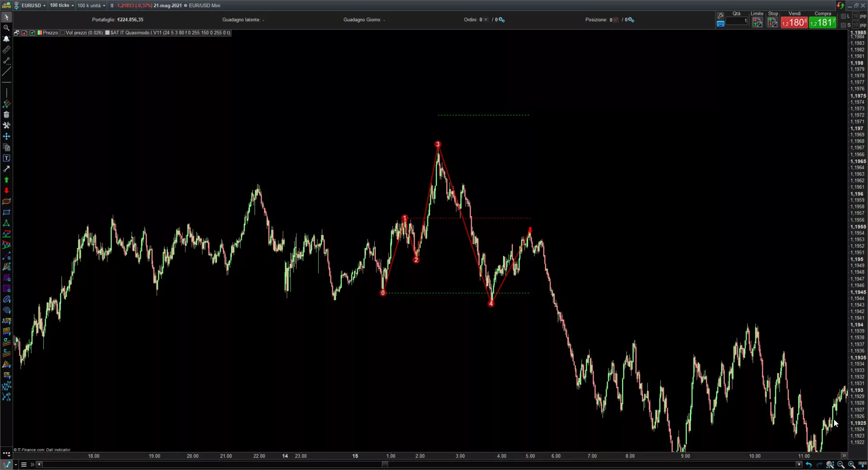Select the rectangle drawing tool
The image size is (868, 470).
(x=6, y=212)
